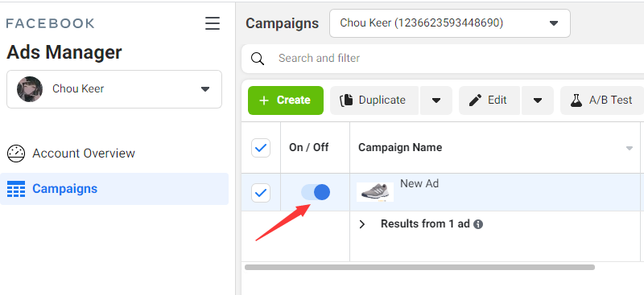Uncheck the New Ad row checkbox
Screen dimensions: 644x295
tap(261, 193)
